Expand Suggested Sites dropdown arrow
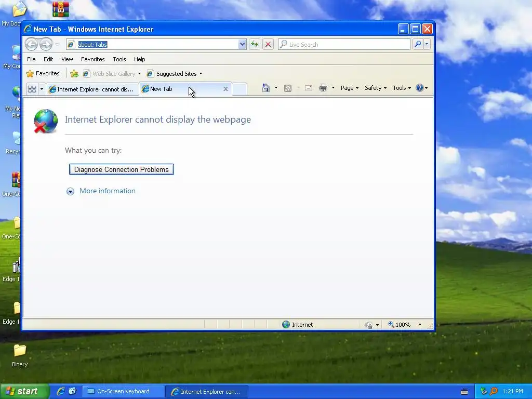Screen dimensions: 532x399 (x=201, y=74)
